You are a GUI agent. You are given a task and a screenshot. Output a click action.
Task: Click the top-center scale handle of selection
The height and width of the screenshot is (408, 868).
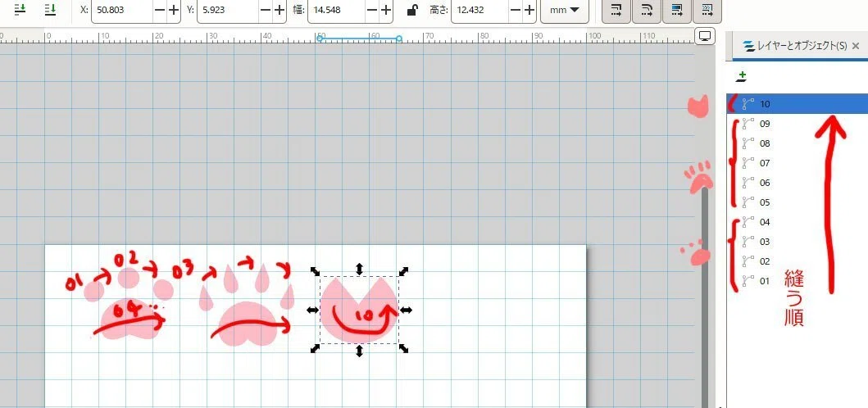tap(359, 270)
